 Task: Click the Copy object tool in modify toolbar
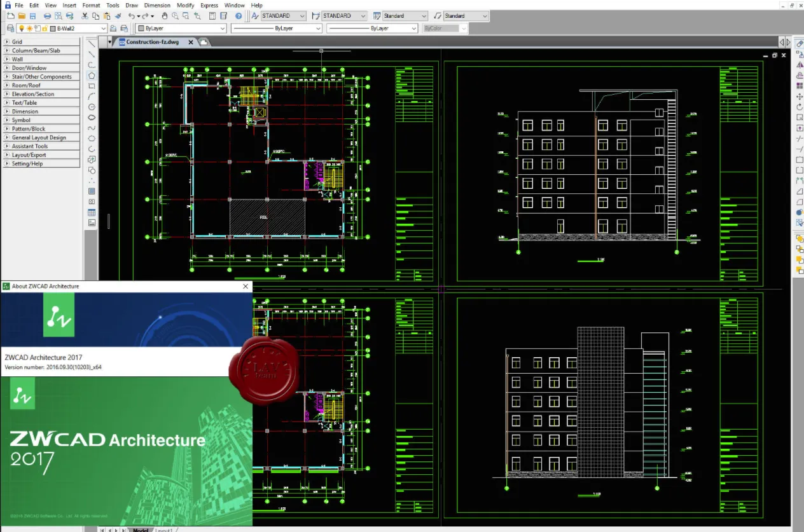[800, 54]
